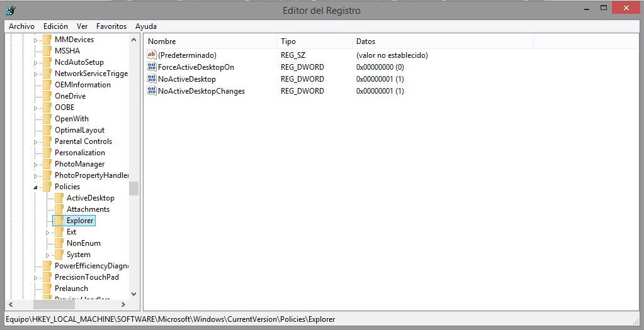Click the Parental Controls folder icon
The height and width of the screenshot is (330, 644).
(47, 141)
